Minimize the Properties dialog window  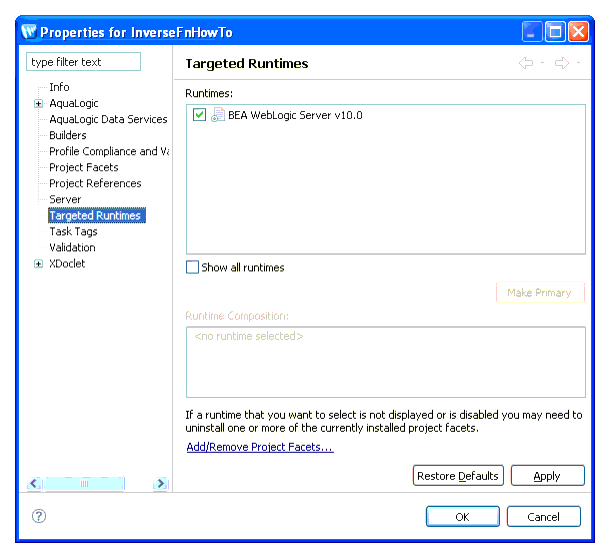coord(532,32)
